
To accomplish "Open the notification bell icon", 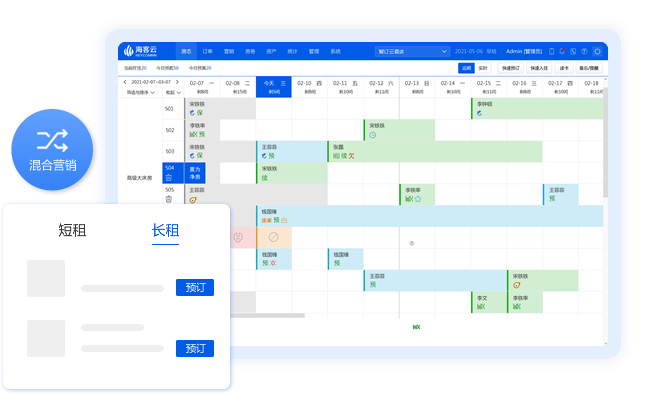I will [562, 51].
